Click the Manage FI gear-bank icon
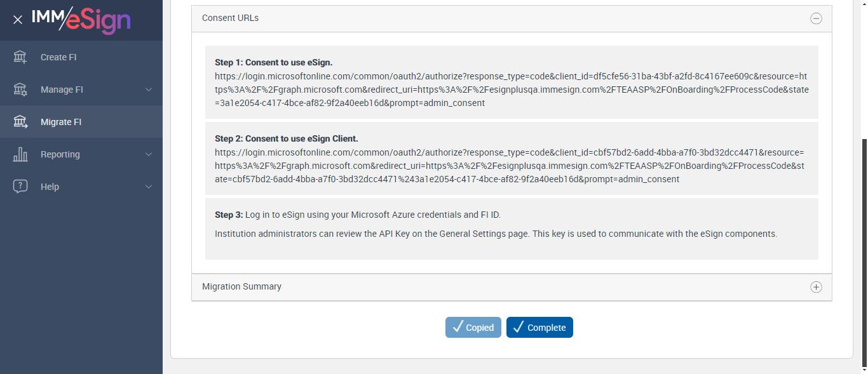The image size is (868, 374). coord(20,90)
